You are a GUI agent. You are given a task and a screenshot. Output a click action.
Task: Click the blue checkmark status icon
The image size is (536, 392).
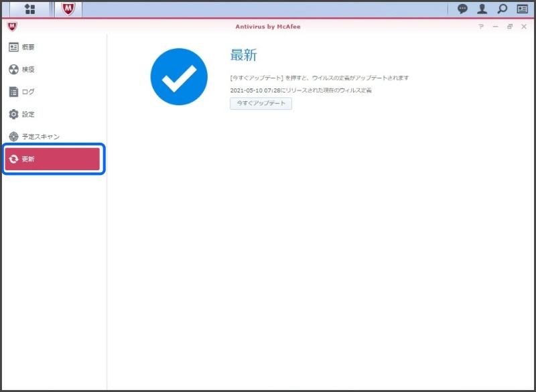point(179,76)
